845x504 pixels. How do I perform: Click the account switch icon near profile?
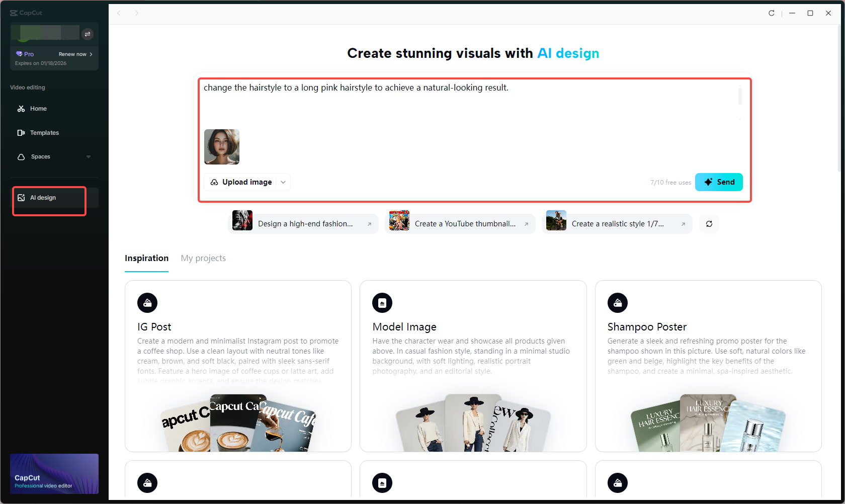[88, 34]
